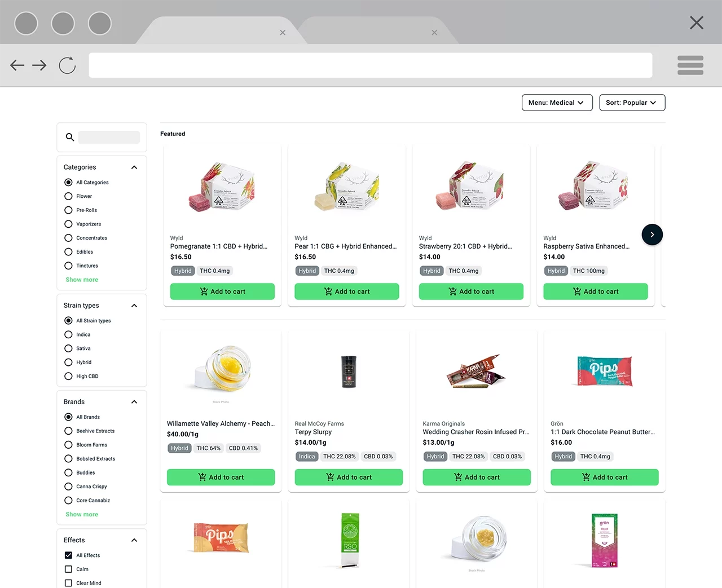Add the Wedding Crasher Rosin pre-roll to cart
The image size is (722, 588).
click(x=476, y=477)
